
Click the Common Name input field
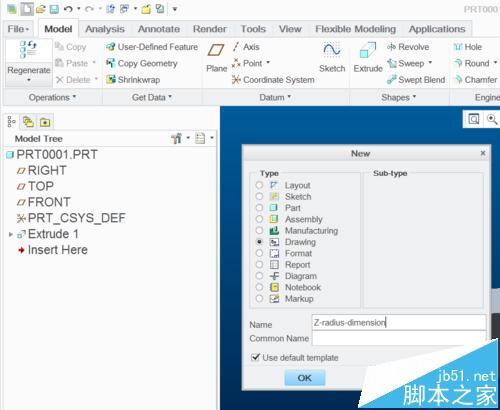[x=399, y=338]
